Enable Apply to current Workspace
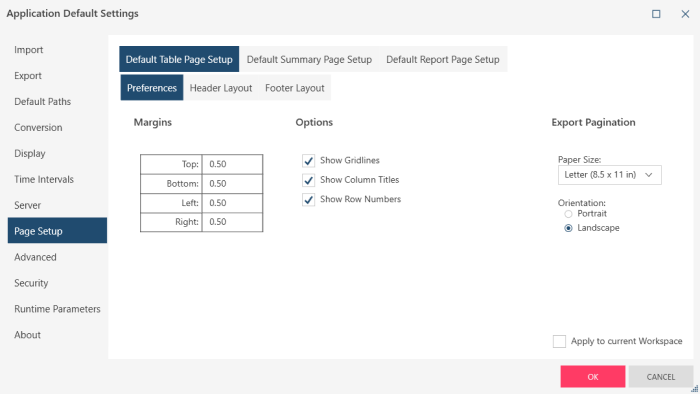The height and width of the screenshot is (394, 700). [559, 341]
